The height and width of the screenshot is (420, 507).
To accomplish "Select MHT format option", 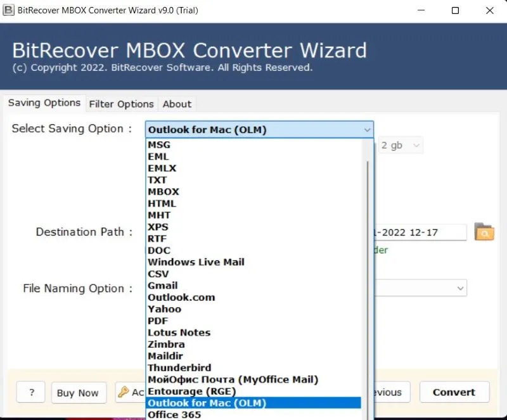I will 254,215.
